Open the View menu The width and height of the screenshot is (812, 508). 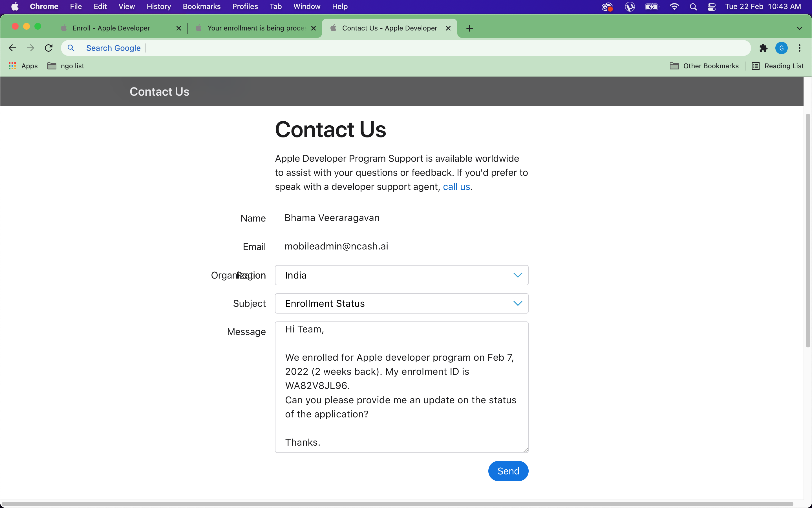coord(127,6)
